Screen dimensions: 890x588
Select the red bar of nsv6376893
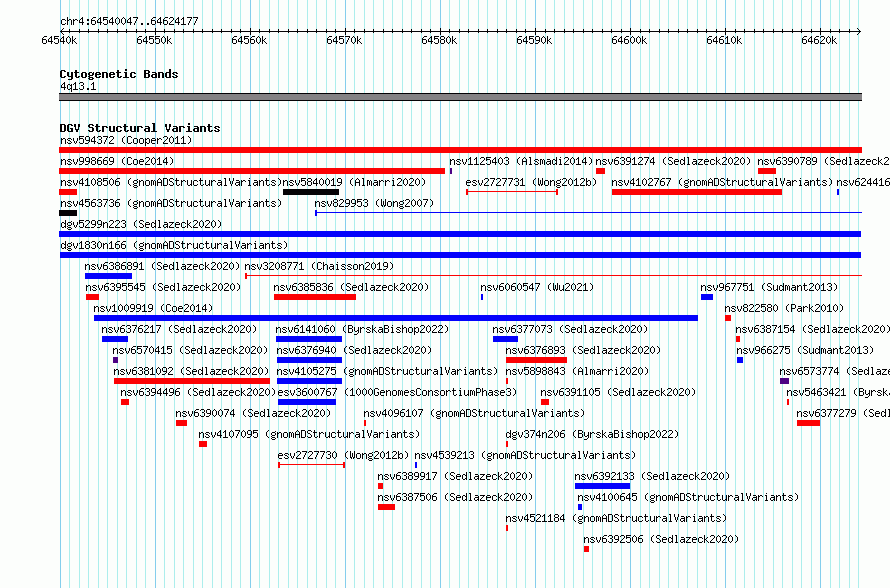tap(536, 360)
